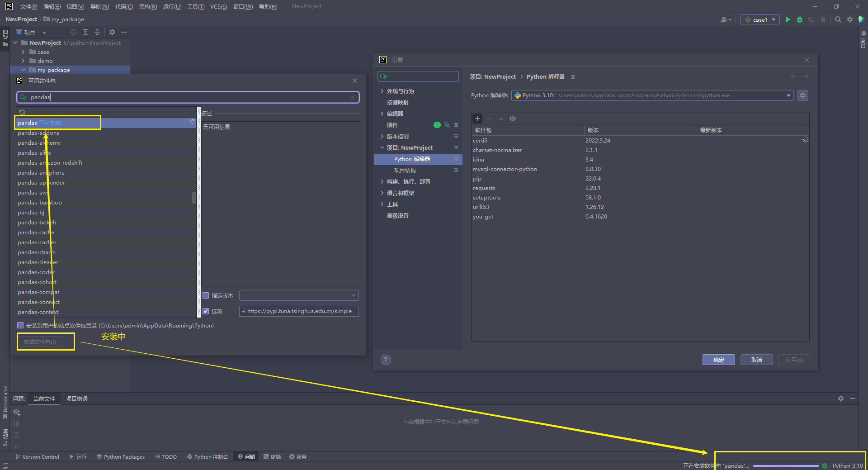Expand the Editor settings category
Image resolution: width=868 pixels, height=470 pixels.
pos(382,114)
